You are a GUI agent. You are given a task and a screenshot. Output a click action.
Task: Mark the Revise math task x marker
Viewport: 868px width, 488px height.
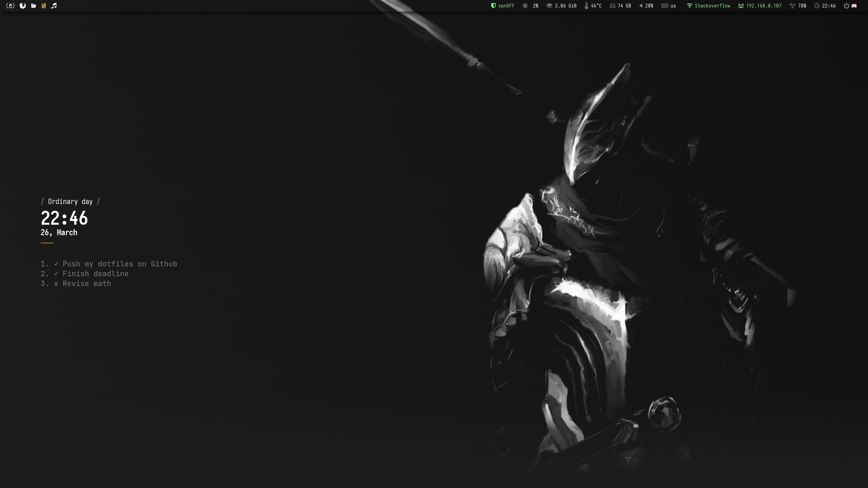pos(56,284)
